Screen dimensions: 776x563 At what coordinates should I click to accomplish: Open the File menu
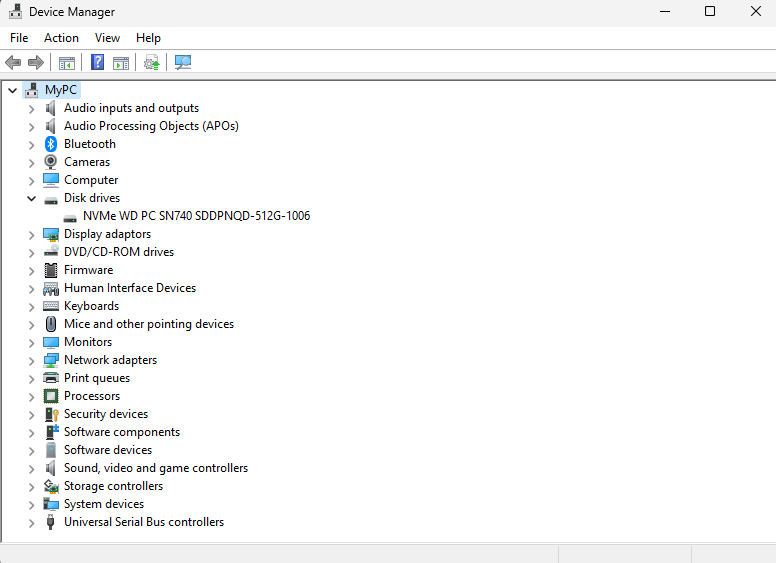(19, 38)
